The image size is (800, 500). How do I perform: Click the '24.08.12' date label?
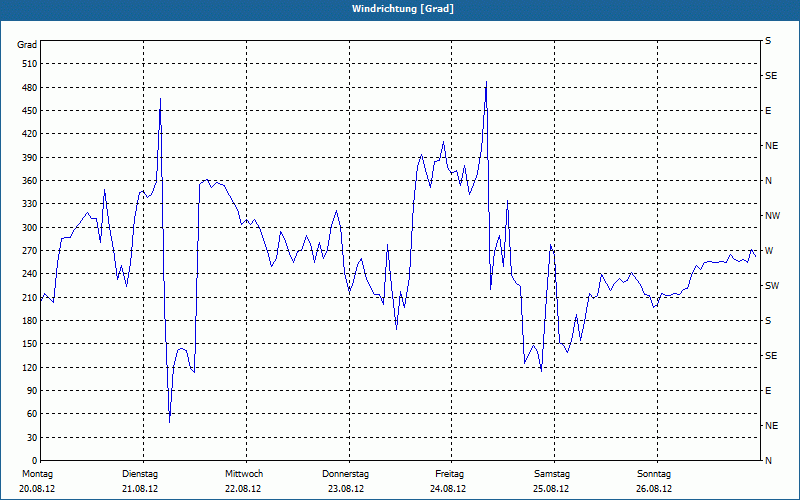tap(448, 489)
